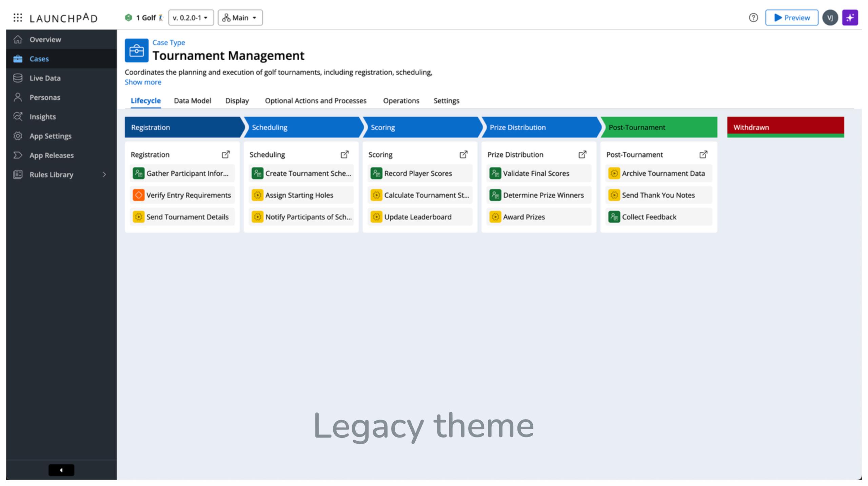Switch to the Data Model tab
The height and width of the screenshot is (486, 868).
(192, 101)
